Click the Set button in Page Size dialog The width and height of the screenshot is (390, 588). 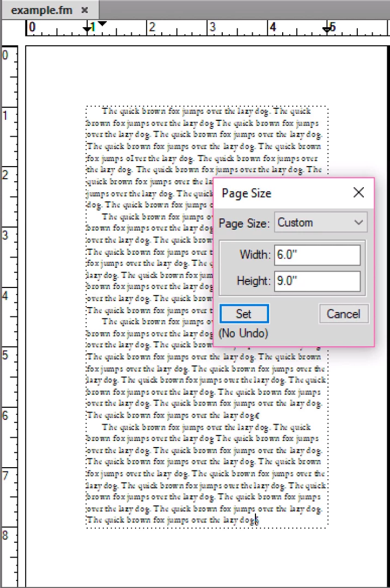pos(244,314)
